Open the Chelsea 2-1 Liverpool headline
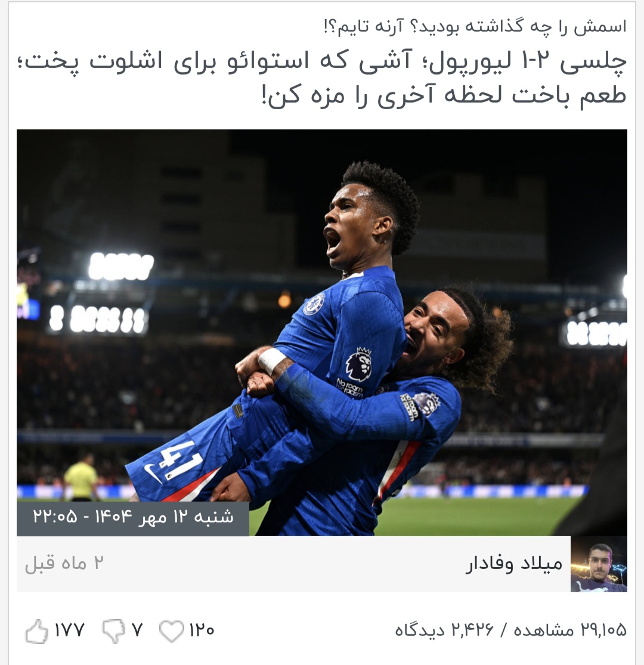 pyautogui.click(x=322, y=78)
